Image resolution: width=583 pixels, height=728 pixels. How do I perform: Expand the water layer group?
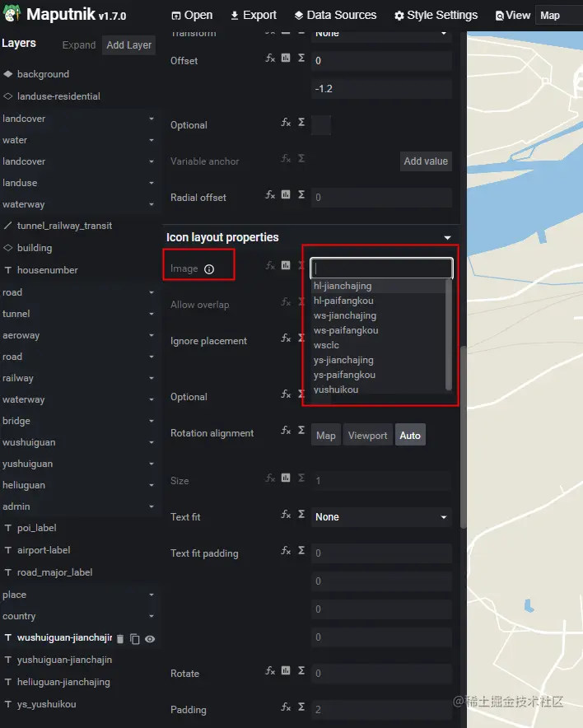pyautogui.click(x=152, y=140)
